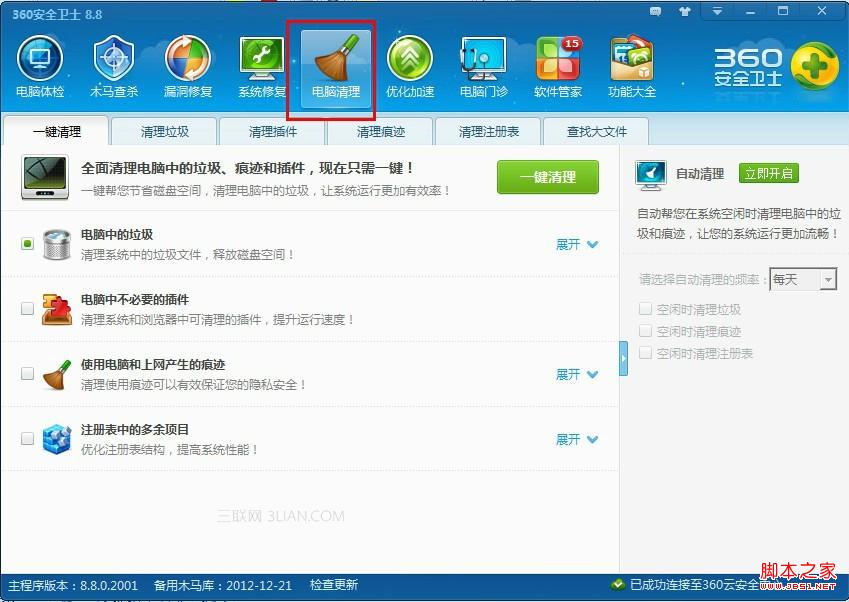
Task: Click the 立即开启 auto-clean button
Action: [768, 173]
